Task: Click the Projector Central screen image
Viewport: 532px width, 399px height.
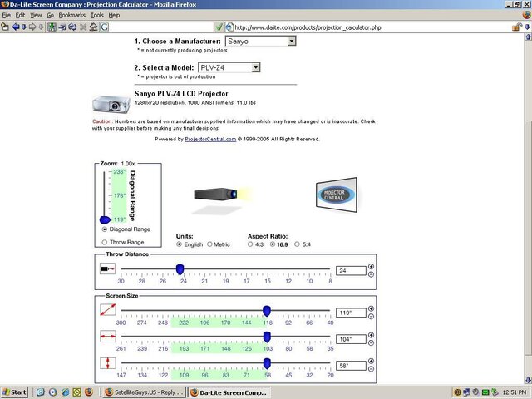Action: coord(336,195)
